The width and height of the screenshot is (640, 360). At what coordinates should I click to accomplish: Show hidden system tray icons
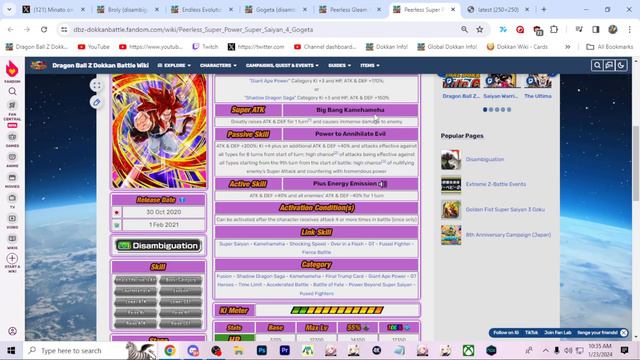(x=545, y=350)
